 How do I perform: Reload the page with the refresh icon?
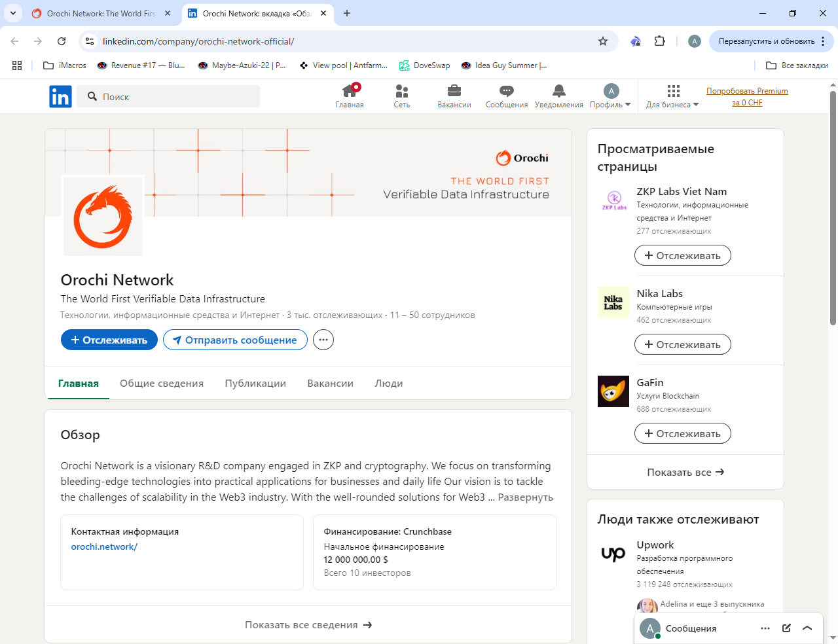tap(62, 41)
